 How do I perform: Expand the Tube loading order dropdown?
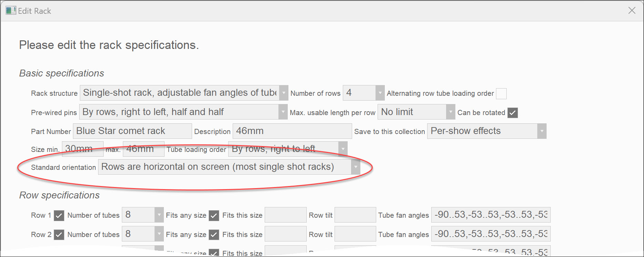[343, 149]
